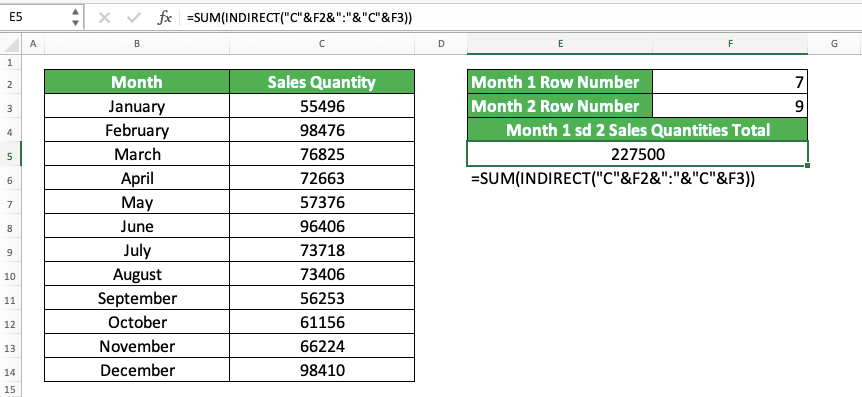Image resolution: width=862 pixels, height=397 pixels.
Task: Click sales value 73718
Action: [322, 250]
